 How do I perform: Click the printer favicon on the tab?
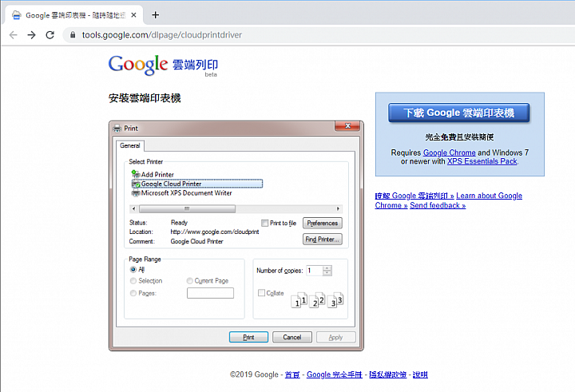[17, 15]
